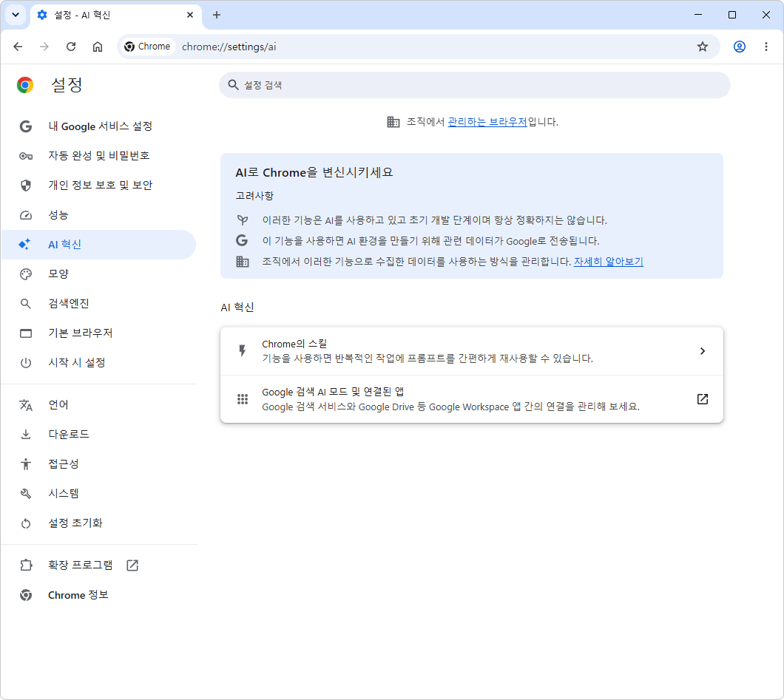The width and height of the screenshot is (784, 700).
Task: Click the reset icon for 설정 초기화
Action: pyautogui.click(x=26, y=523)
